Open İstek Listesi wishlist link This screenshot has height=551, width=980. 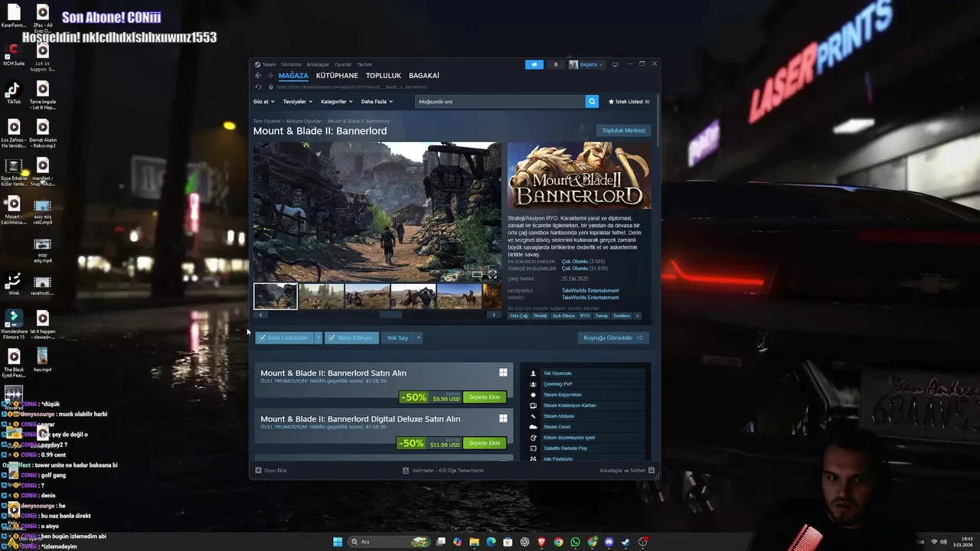point(629,101)
